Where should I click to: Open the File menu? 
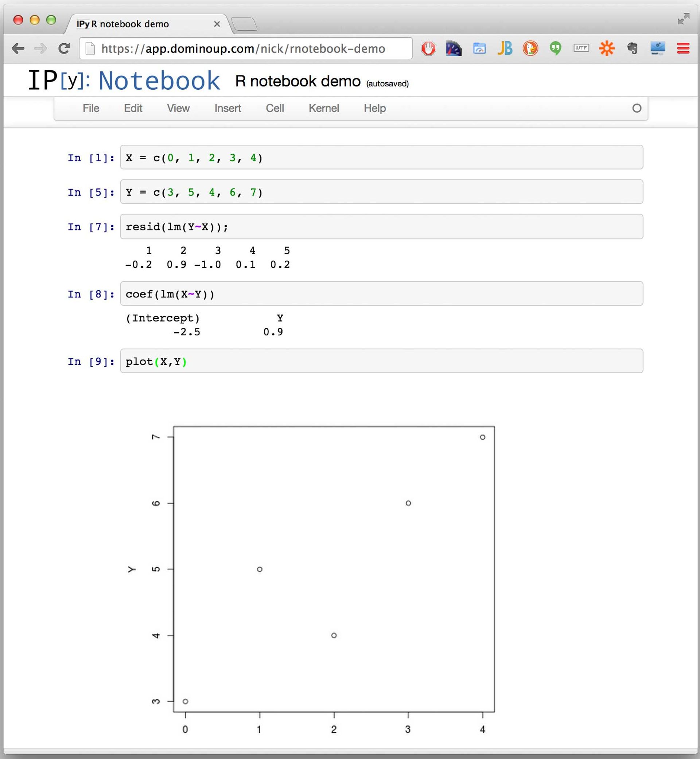coord(91,108)
